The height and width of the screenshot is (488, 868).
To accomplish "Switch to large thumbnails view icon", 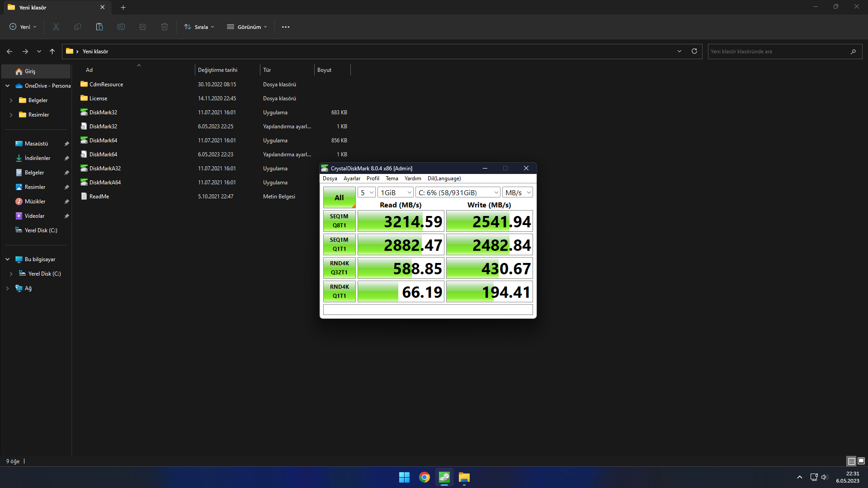I will [x=861, y=461].
